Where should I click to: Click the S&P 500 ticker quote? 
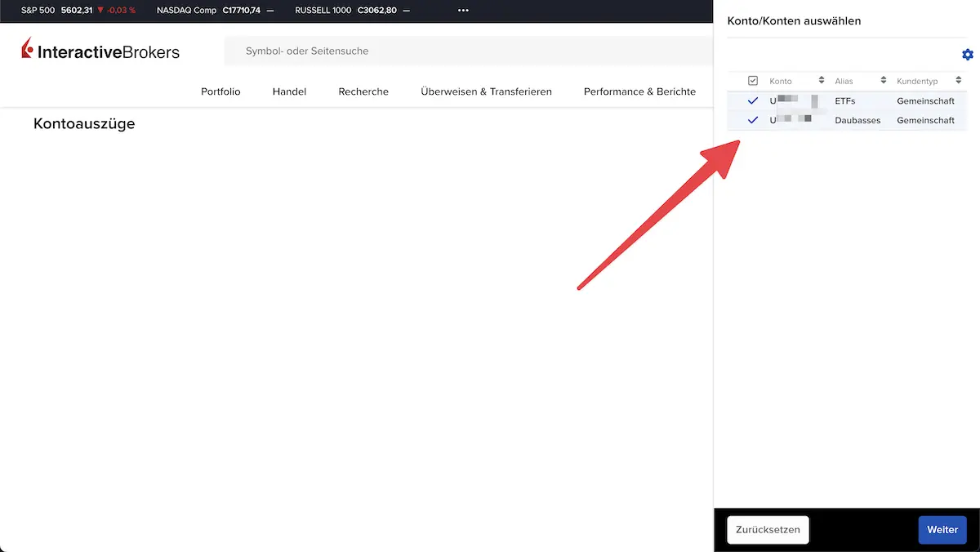[x=78, y=11]
